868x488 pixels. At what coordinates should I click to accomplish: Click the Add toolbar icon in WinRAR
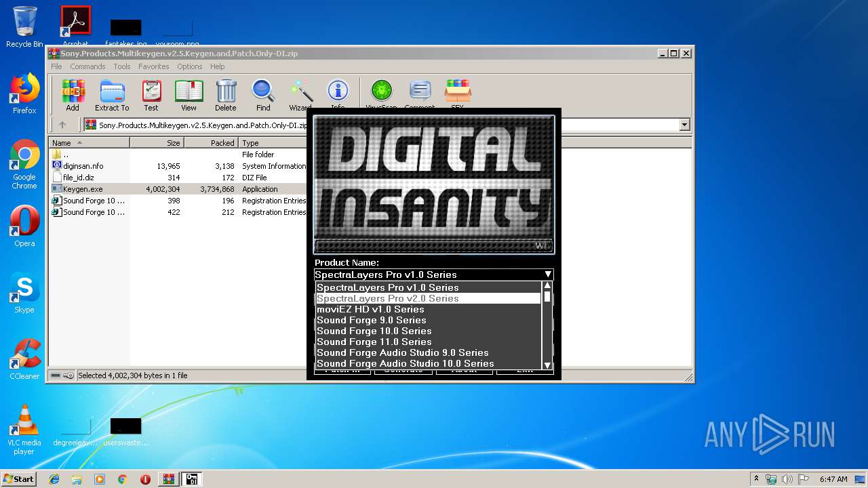pyautogui.click(x=73, y=95)
